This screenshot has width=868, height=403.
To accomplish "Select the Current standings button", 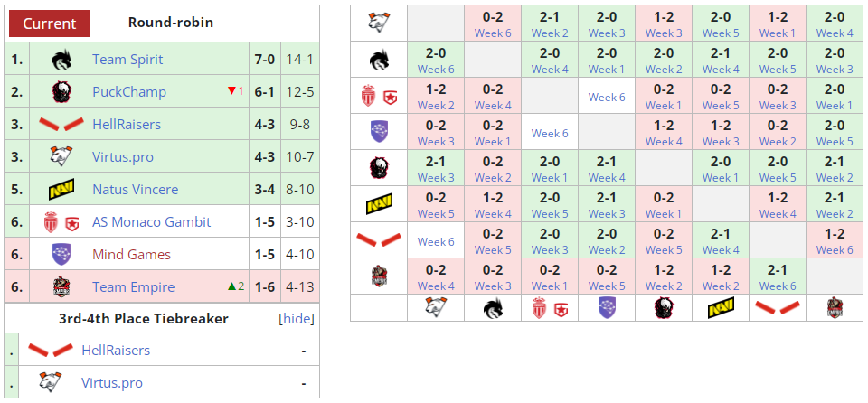I will coord(50,23).
